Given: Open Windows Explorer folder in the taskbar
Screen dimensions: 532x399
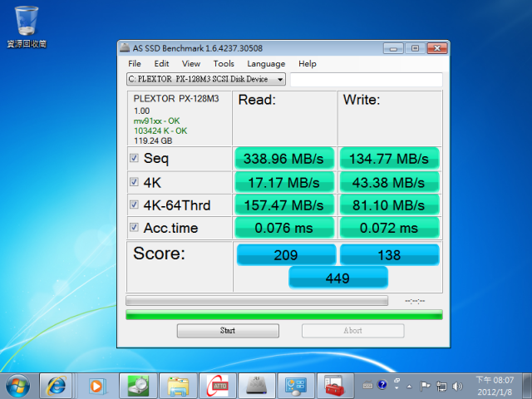Looking at the screenshot, I should click(178, 386).
